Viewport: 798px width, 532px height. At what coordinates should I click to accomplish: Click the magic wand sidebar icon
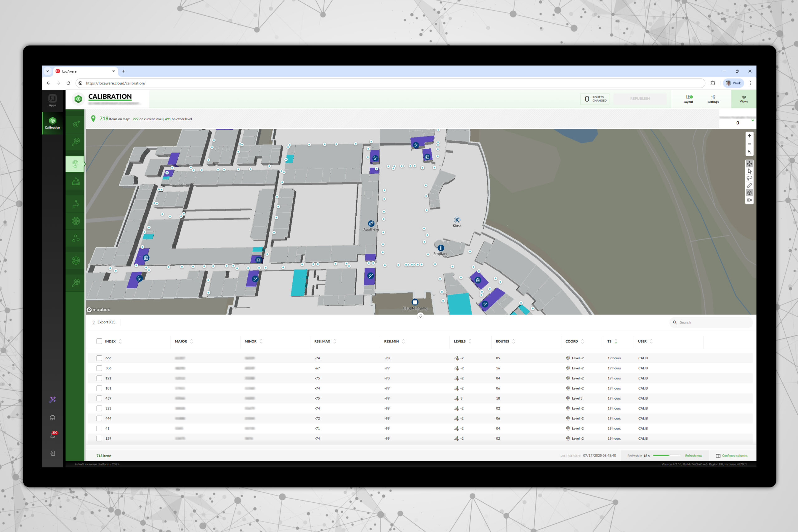pos(53,399)
